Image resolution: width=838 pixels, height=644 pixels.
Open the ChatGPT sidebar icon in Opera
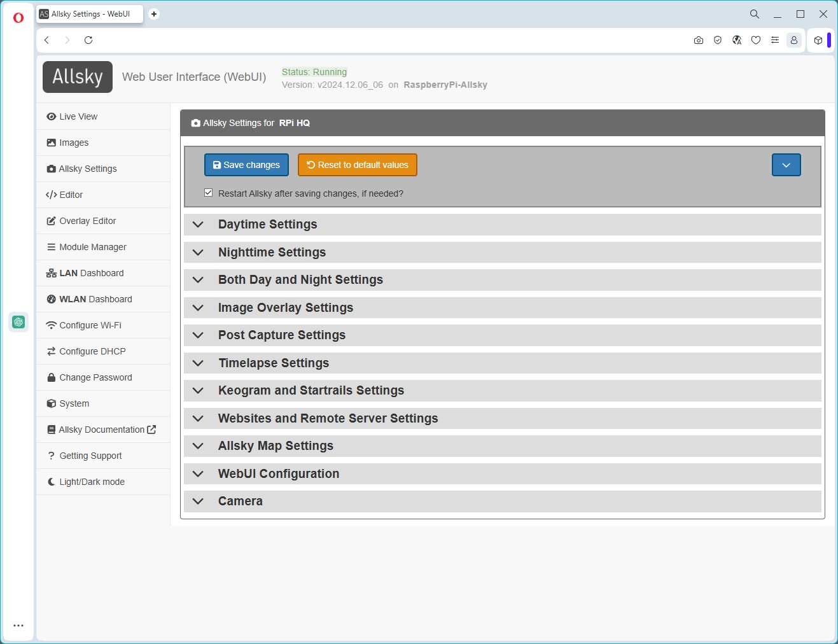pos(18,322)
